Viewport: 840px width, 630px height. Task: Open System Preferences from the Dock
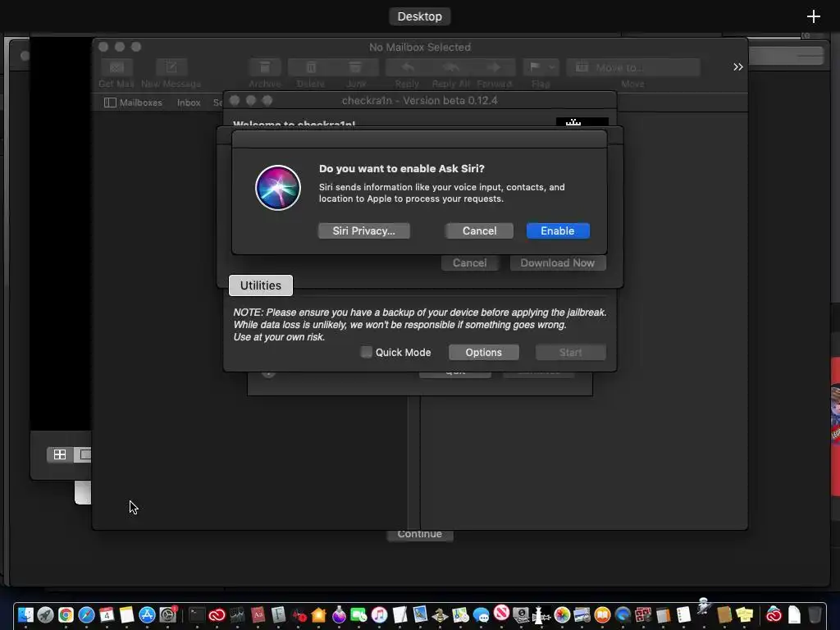(167, 614)
